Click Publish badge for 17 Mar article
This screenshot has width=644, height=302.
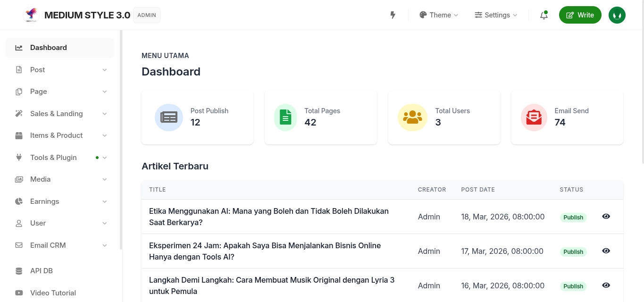(x=573, y=252)
